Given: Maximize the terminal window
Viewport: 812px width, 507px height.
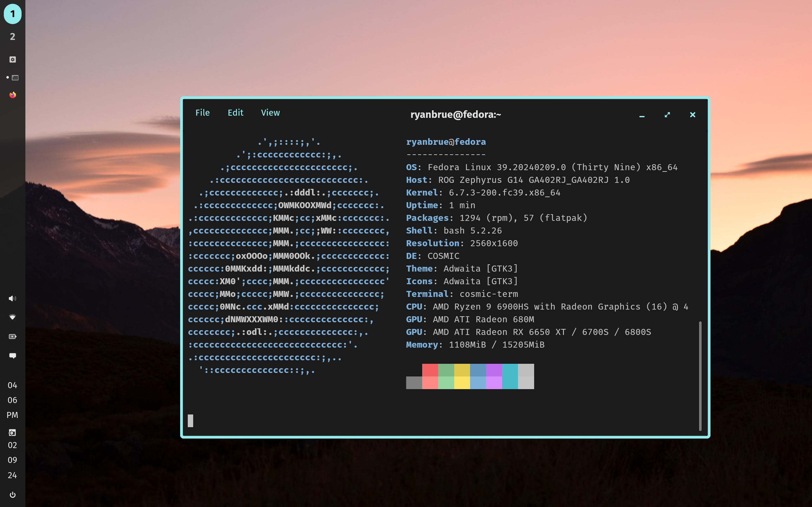Looking at the screenshot, I should 667,115.
